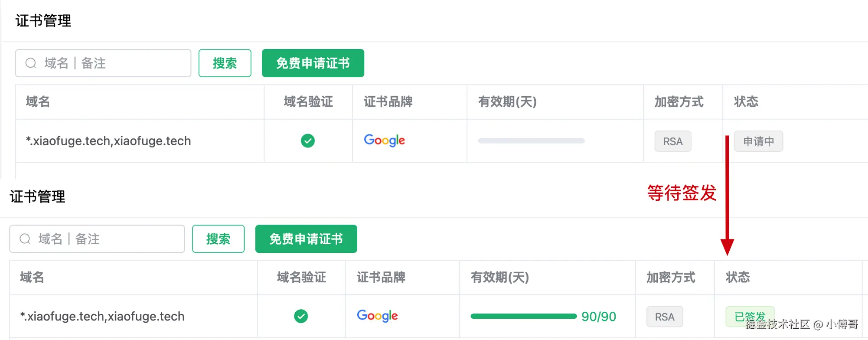Click the 申请中 status badge
The height and width of the screenshot is (340, 868).
pyautogui.click(x=758, y=141)
